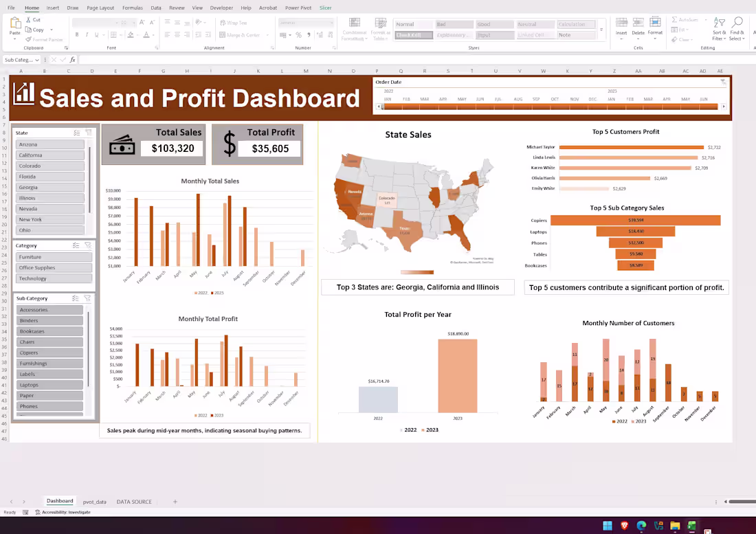Viewport: 756px width, 534px height.
Task: Click the Windows Start button
Action: (608, 526)
